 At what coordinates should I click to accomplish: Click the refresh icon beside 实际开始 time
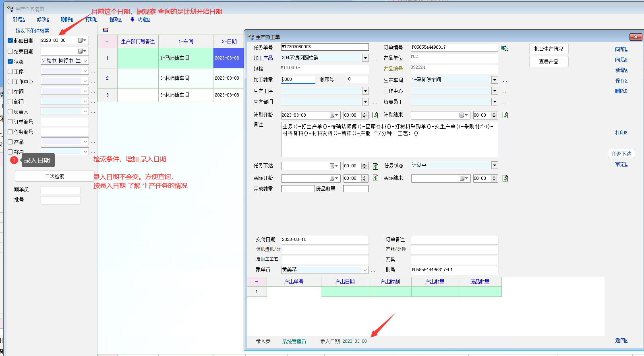375,178
